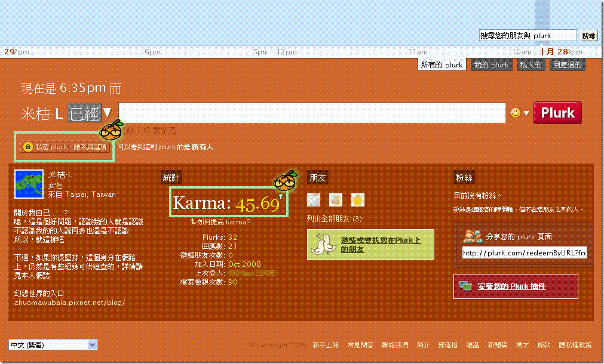
Task: Open the 中文 (繁體) language dropdown
Action: 53,345
